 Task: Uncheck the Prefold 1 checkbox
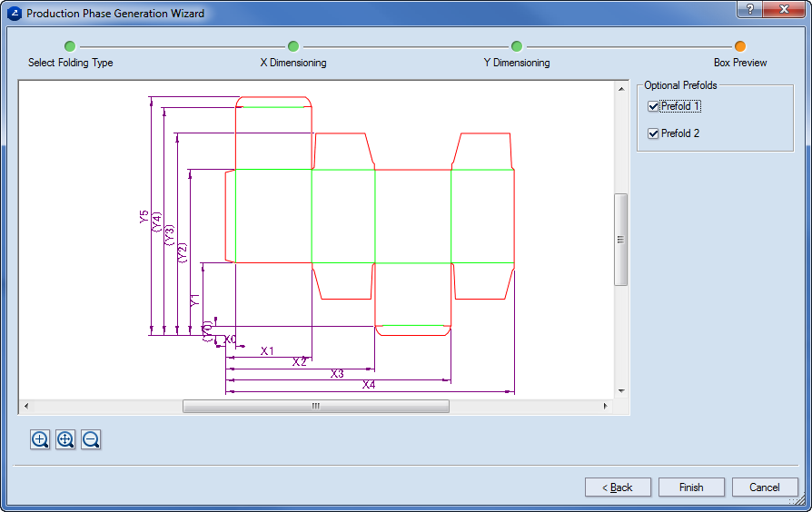pyautogui.click(x=653, y=106)
